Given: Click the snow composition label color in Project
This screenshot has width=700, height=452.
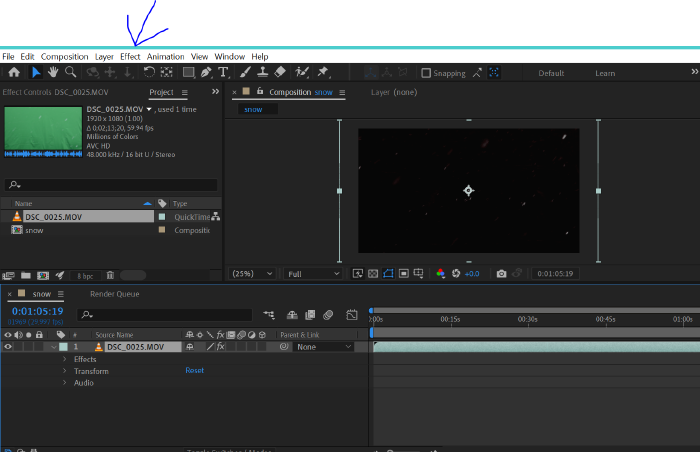Looking at the screenshot, I should point(162,230).
